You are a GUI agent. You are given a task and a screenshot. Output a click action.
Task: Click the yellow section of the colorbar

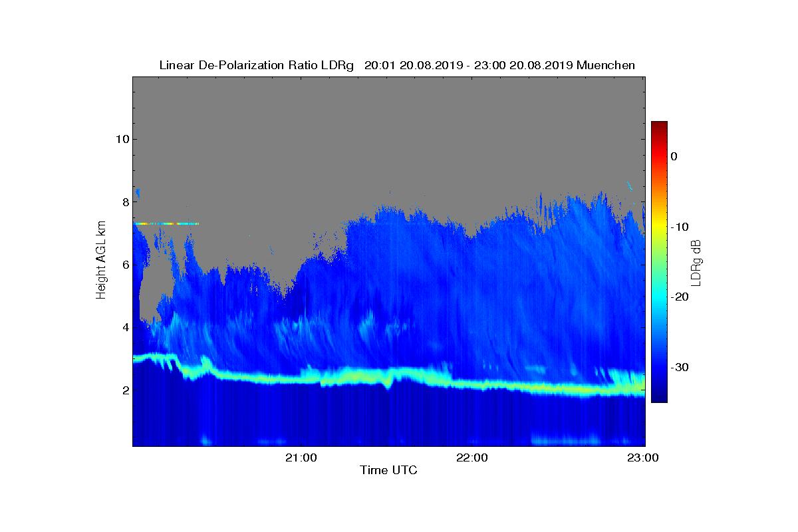[x=659, y=227]
